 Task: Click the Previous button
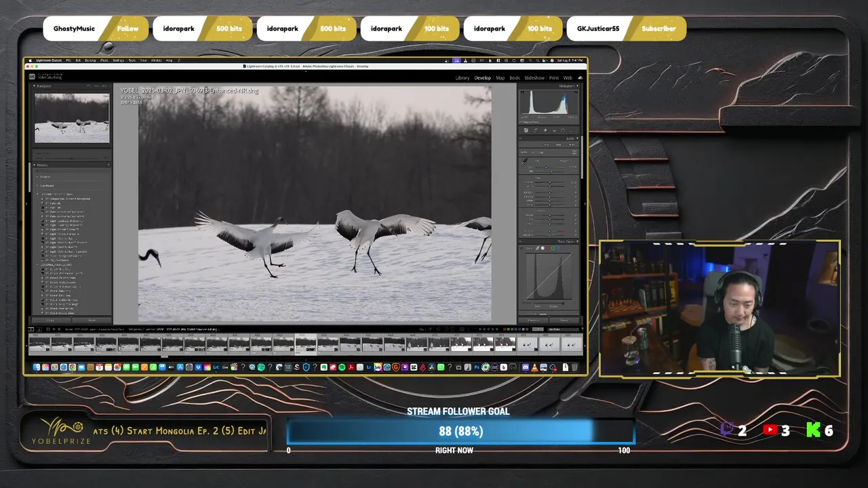click(534, 320)
